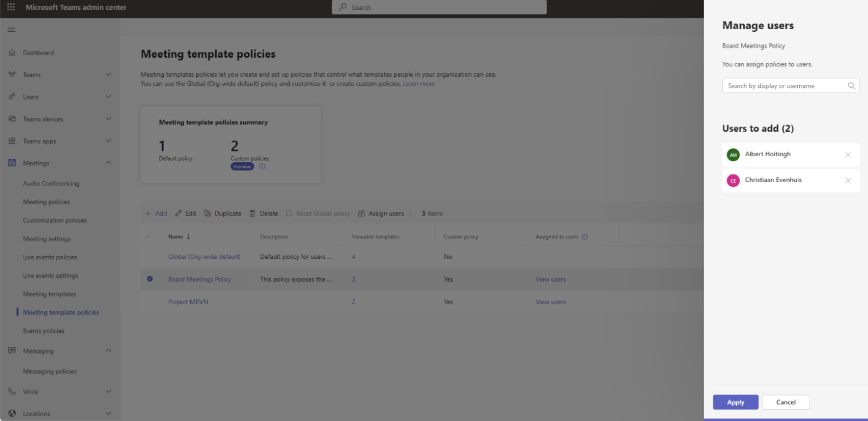The height and width of the screenshot is (421, 868).
Task: Click viewable templates count 3 for Board Meetings Policy
Action: 353,279
